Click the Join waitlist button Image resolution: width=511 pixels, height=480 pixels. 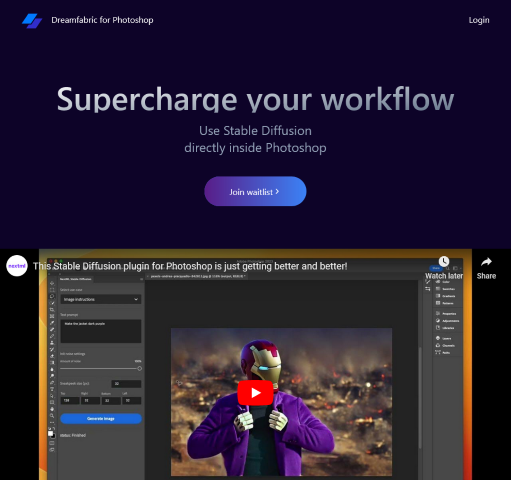[255, 191]
